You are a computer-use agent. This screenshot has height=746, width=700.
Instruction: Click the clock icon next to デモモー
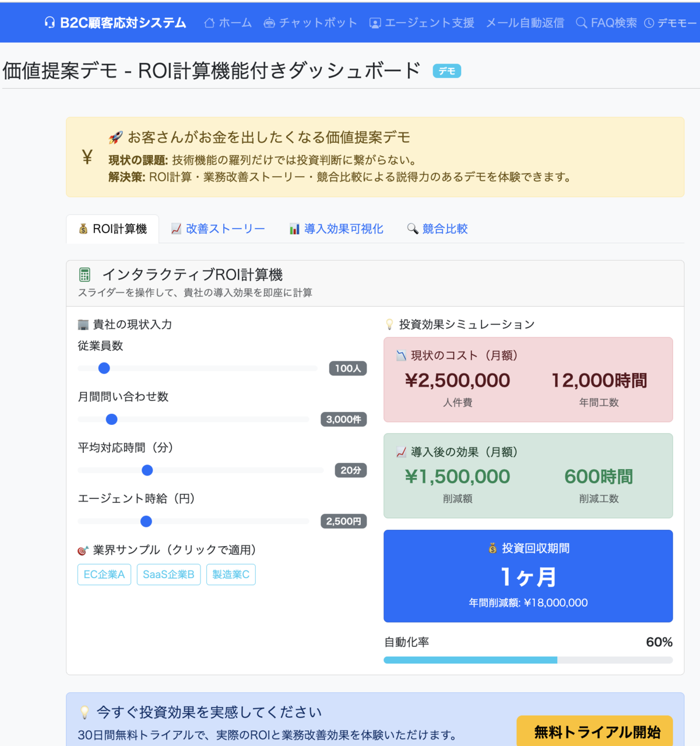coord(649,23)
